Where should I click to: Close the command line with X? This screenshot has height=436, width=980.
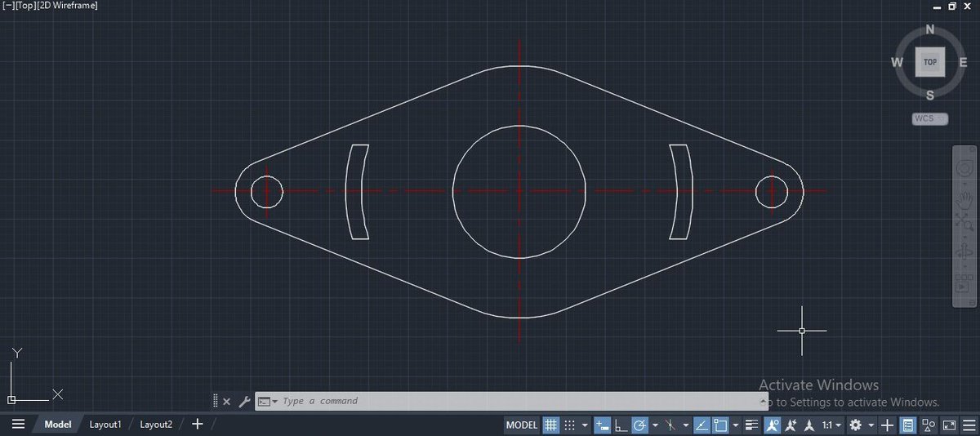(226, 401)
